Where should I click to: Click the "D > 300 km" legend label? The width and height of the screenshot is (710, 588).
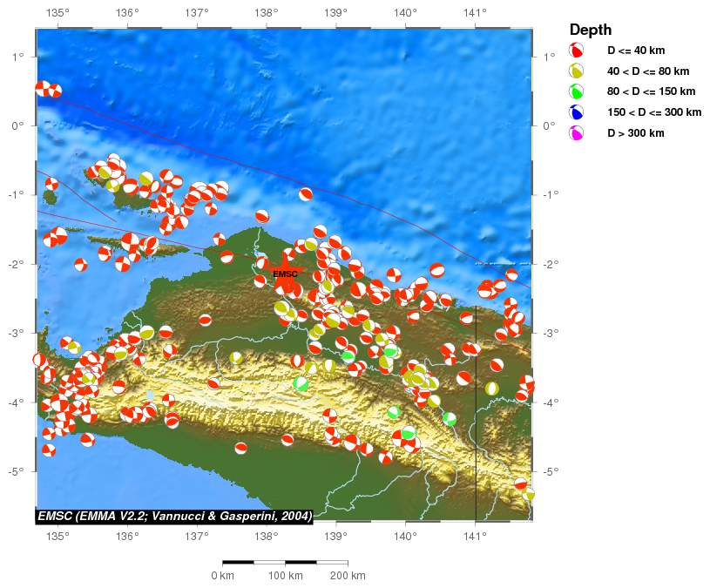click(635, 133)
